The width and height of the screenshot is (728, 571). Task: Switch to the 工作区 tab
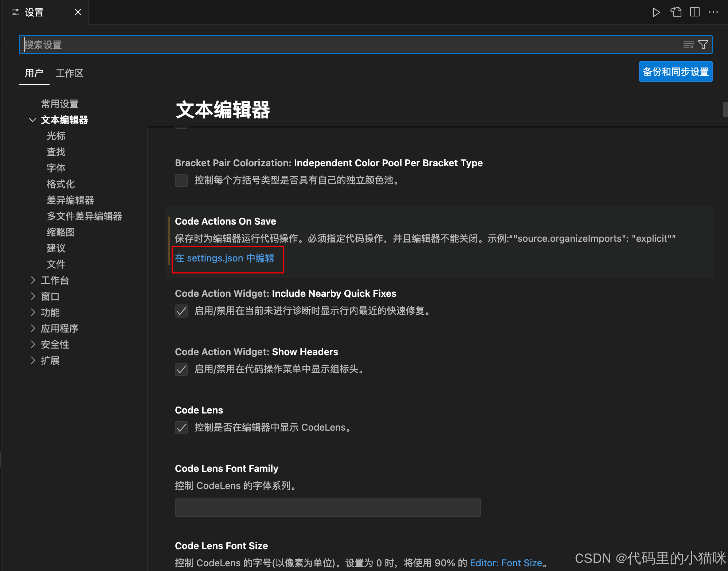[69, 73]
